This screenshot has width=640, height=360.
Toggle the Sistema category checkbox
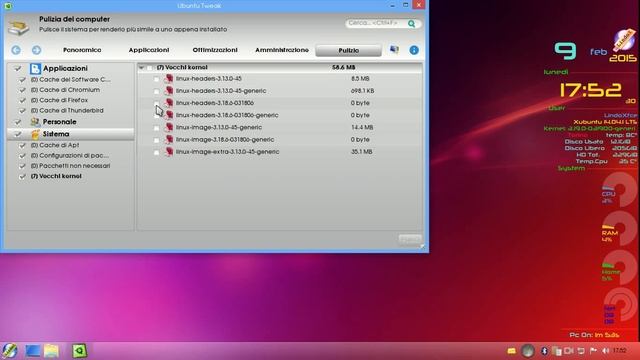tap(18, 134)
